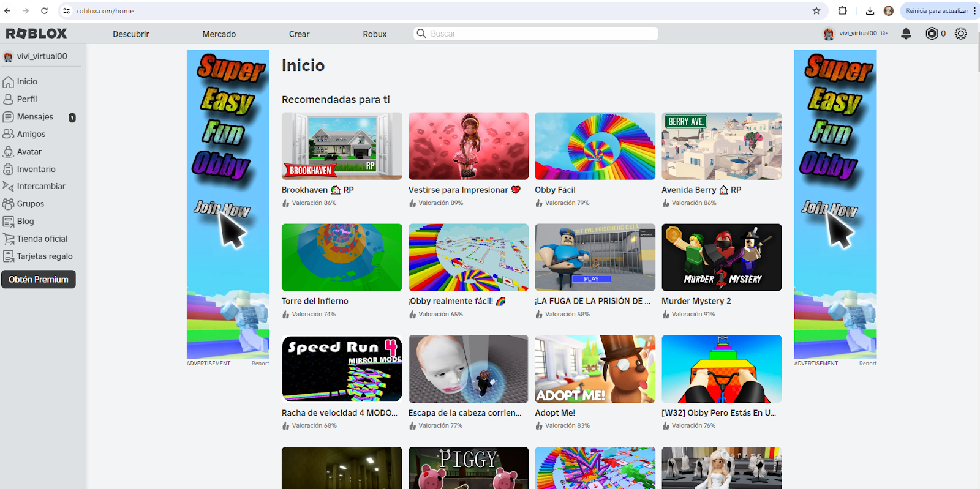Image resolution: width=980 pixels, height=489 pixels.
Task: Open the Crear tab
Action: tap(300, 34)
